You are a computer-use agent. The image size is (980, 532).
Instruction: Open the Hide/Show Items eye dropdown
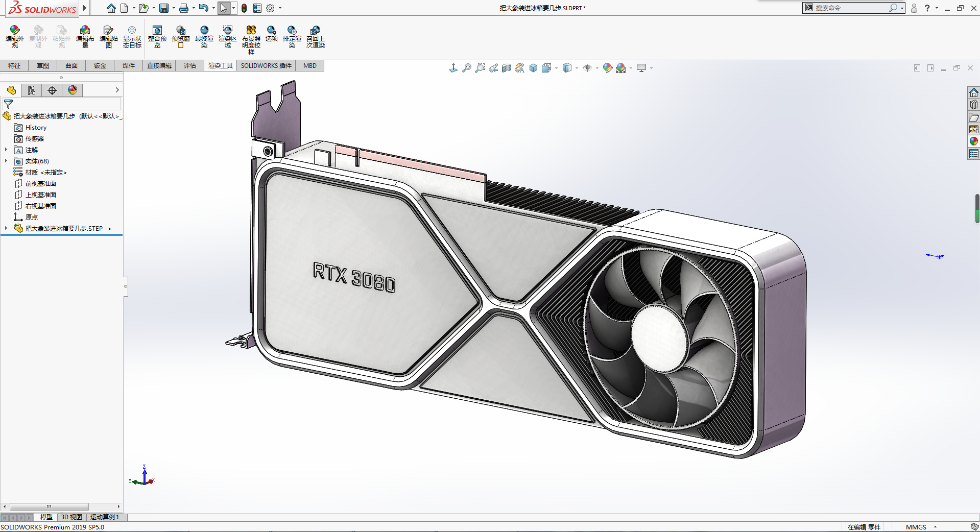597,68
